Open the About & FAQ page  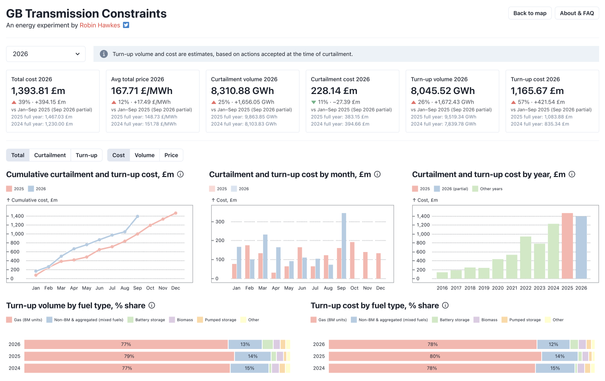click(x=577, y=13)
